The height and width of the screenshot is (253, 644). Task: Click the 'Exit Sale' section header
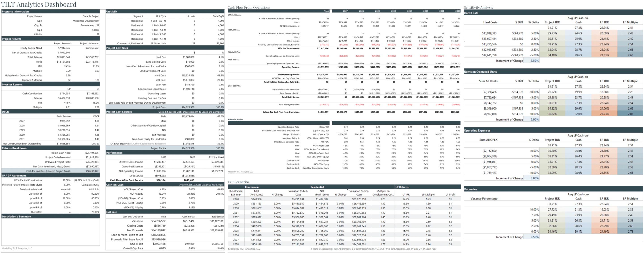(x=165, y=212)
